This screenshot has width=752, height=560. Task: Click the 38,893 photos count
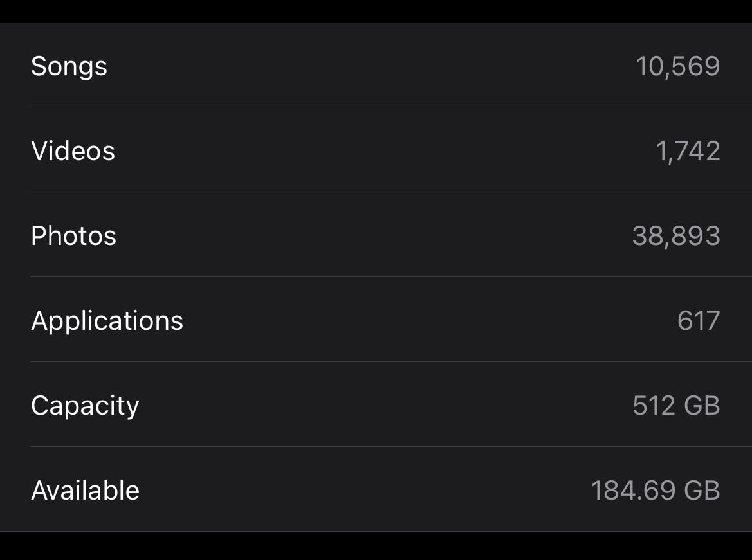point(676,236)
